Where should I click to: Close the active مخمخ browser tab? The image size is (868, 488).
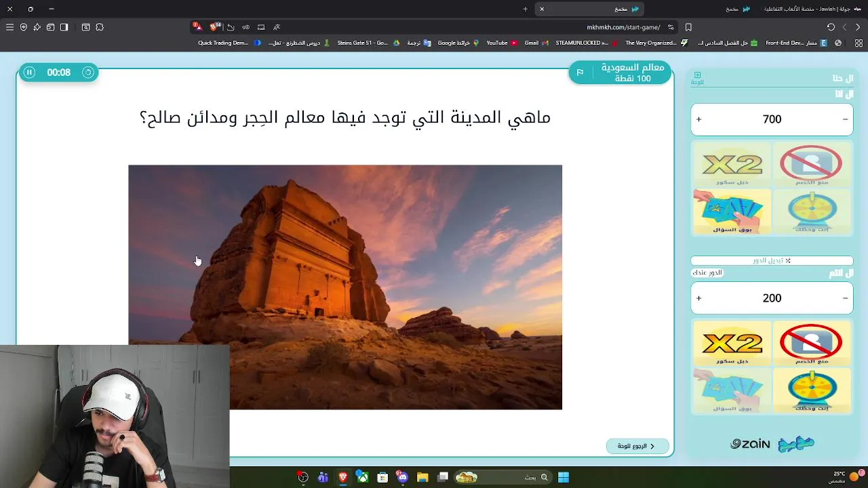(x=541, y=9)
